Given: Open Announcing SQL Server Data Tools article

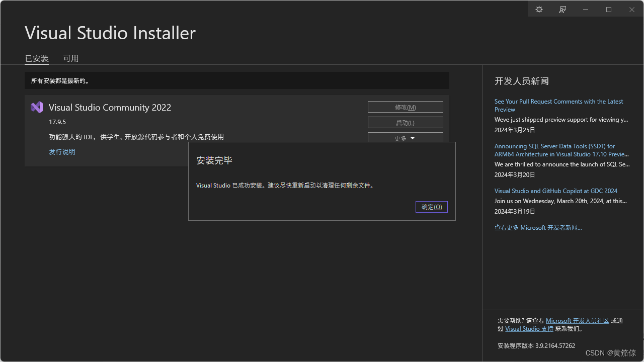Looking at the screenshot, I should [x=561, y=150].
